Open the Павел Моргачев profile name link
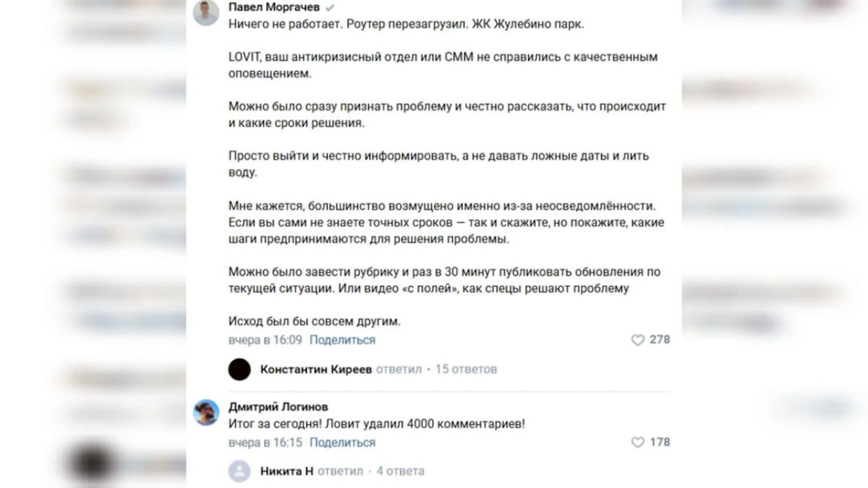The height and width of the screenshot is (488, 868). (x=275, y=7)
